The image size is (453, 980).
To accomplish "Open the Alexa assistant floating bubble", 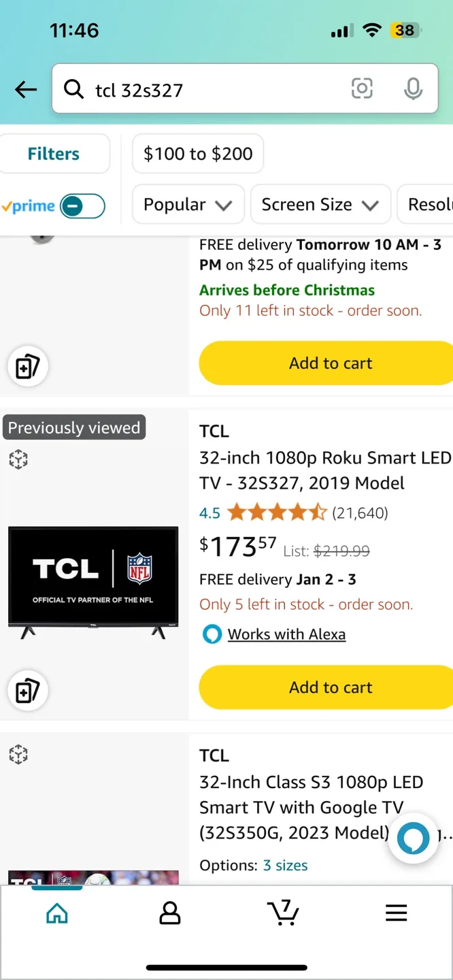I will [414, 839].
